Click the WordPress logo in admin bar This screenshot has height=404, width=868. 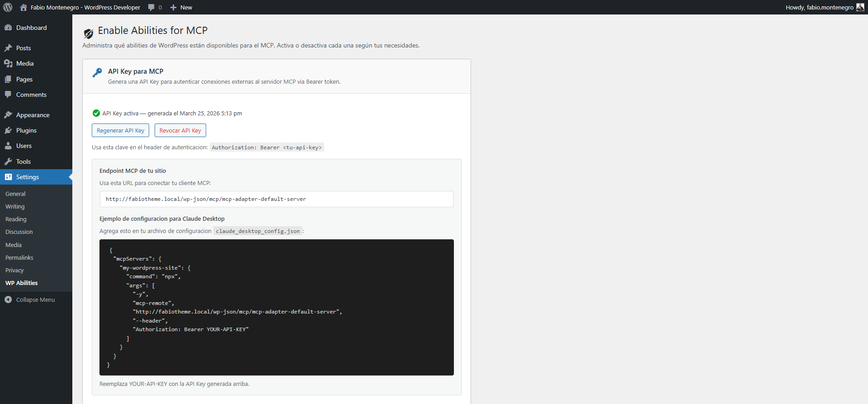[8, 7]
